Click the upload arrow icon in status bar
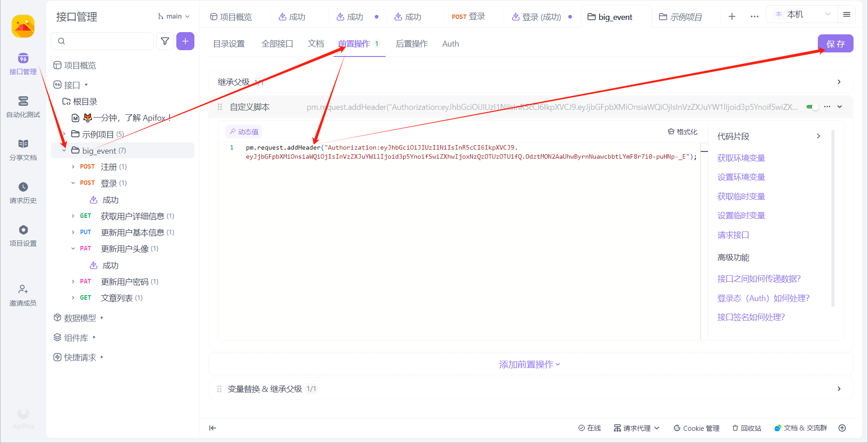This screenshot has width=868, height=443. [842, 428]
